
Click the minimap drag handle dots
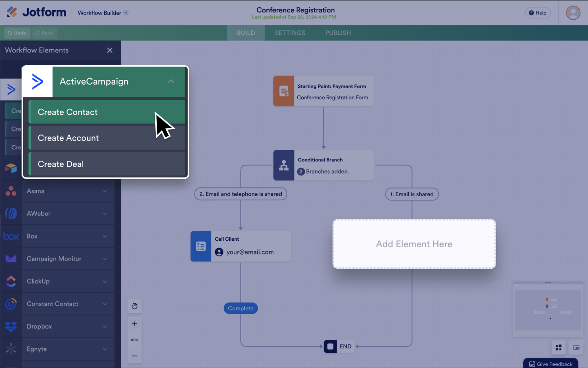coord(548,283)
